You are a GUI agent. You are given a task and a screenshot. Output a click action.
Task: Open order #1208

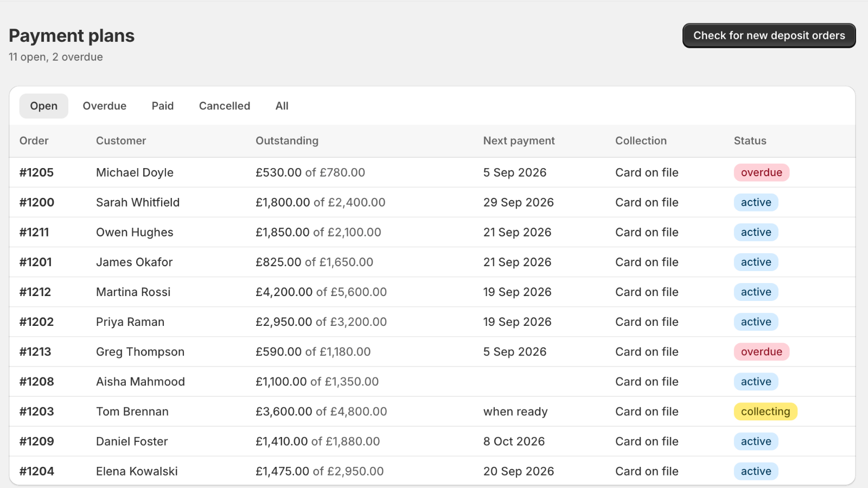pyautogui.click(x=37, y=381)
